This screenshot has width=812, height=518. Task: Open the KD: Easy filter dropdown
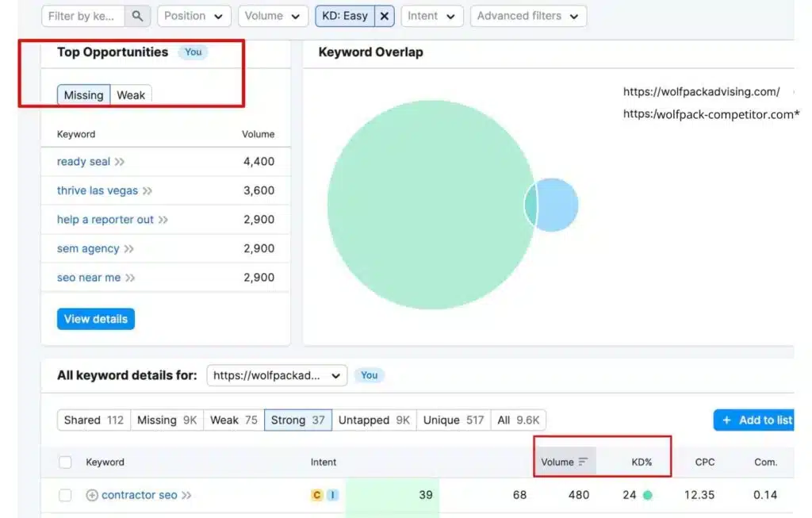345,16
